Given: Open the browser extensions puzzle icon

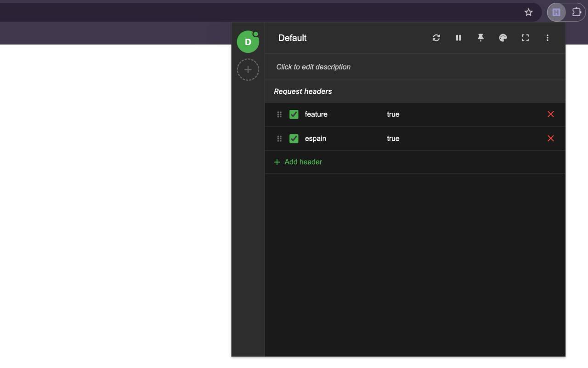Looking at the screenshot, I should point(577,12).
